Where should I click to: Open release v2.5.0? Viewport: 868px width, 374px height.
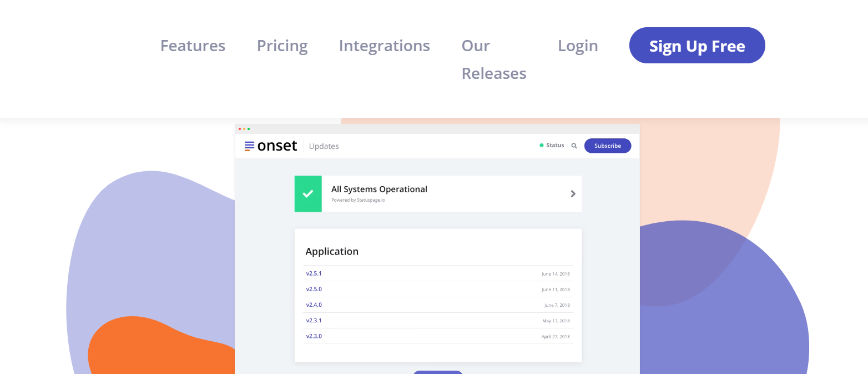click(x=314, y=289)
